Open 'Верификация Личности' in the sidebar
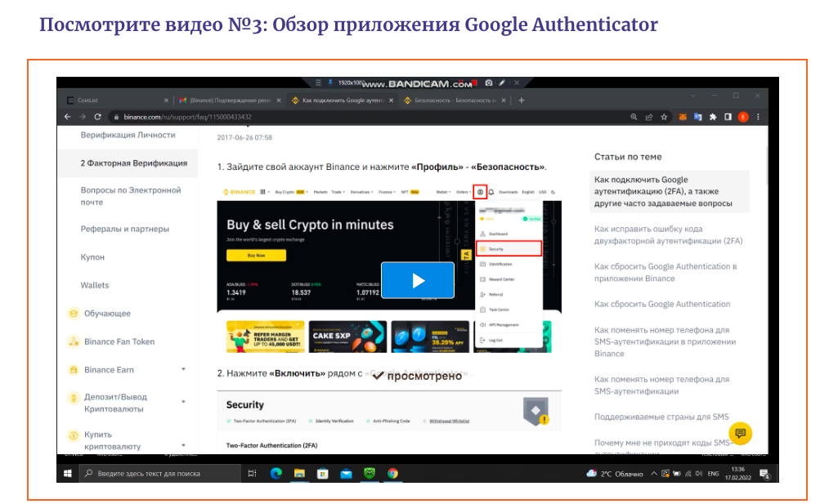Viewport: 820px width, 504px height. (x=128, y=135)
